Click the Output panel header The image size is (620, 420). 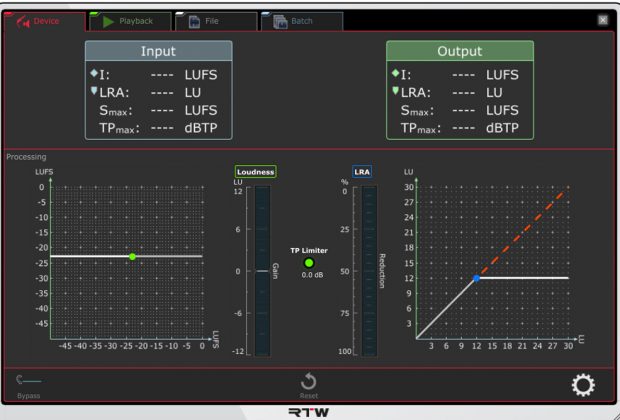pyautogui.click(x=460, y=51)
